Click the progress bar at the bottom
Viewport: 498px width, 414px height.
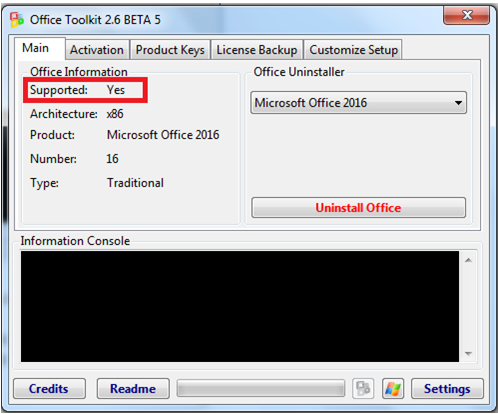click(x=261, y=388)
